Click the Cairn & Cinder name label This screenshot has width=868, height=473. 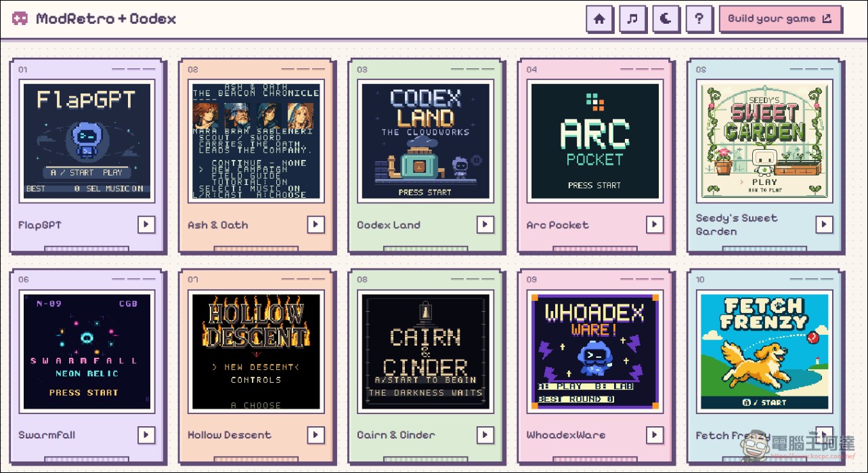(x=396, y=435)
